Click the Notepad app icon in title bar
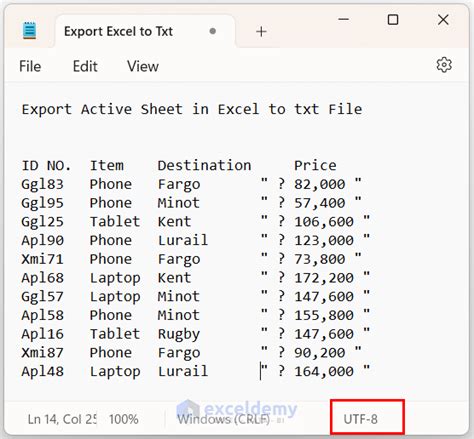The height and width of the screenshot is (439, 474). click(29, 31)
